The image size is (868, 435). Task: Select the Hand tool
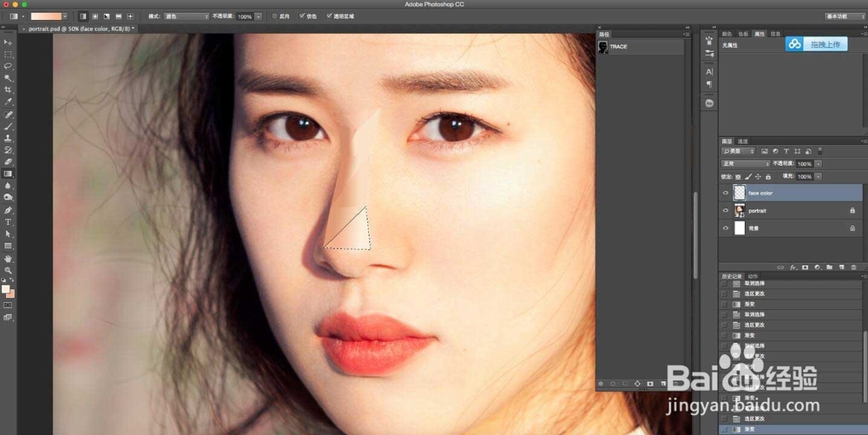[8, 259]
